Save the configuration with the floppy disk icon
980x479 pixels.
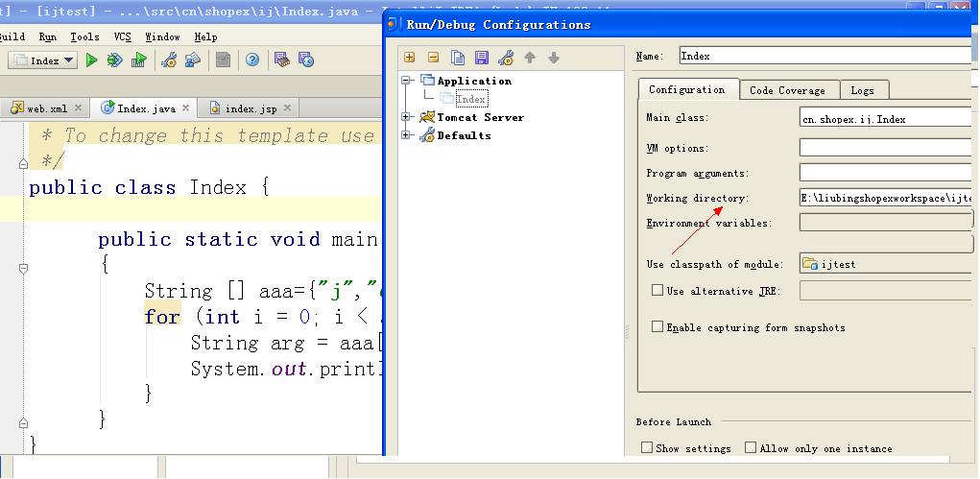pyautogui.click(x=482, y=58)
